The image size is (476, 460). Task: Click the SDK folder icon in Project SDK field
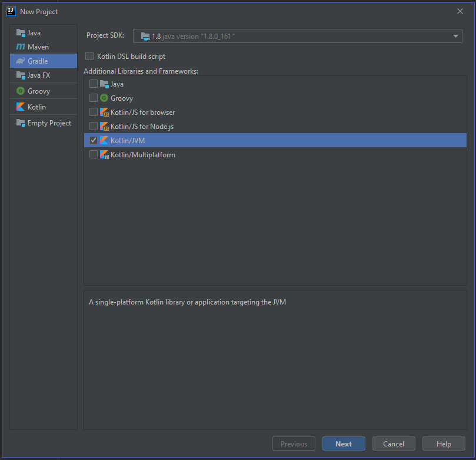pyautogui.click(x=145, y=37)
